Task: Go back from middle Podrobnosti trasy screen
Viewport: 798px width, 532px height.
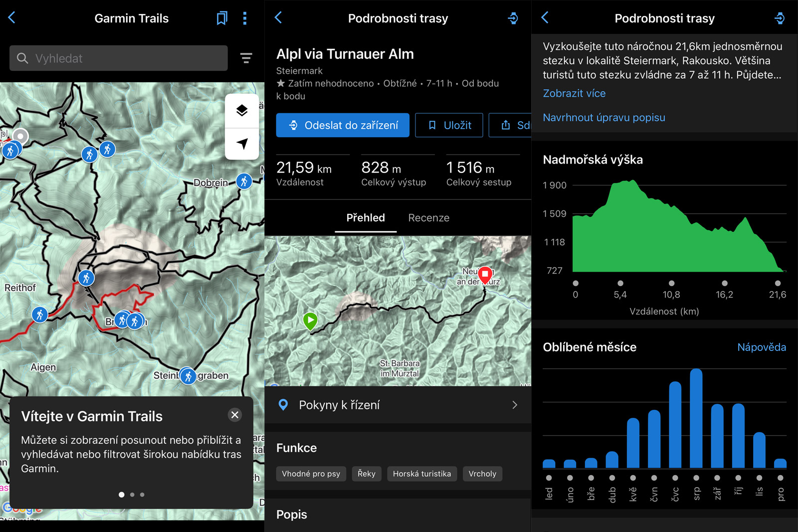Action: [x=278, y=18]
